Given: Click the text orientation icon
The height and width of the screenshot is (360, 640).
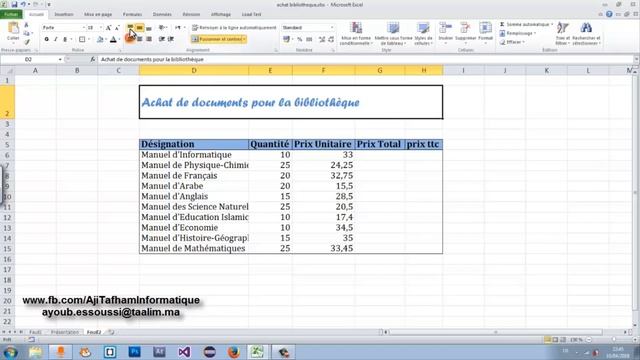Looking at the screenshot, I should coord(162,28).
